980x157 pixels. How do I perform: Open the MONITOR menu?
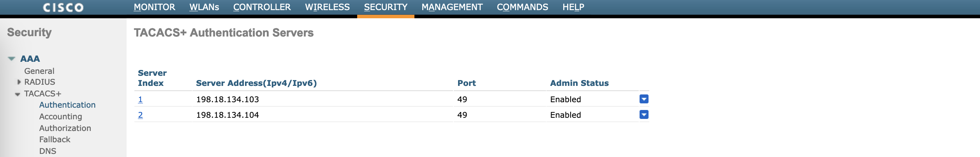click(154, 7)
